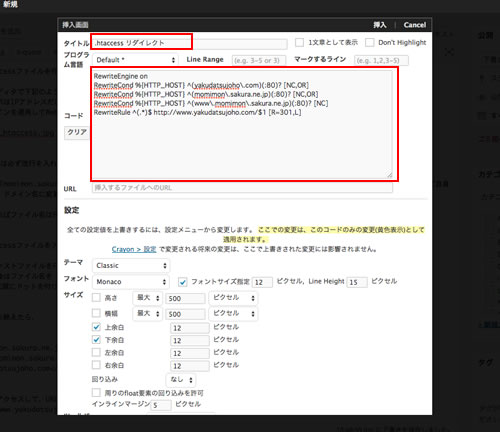500x432 pixels.
Task: Click RewriteEngine on line in code
Action: tap(120, 76)
